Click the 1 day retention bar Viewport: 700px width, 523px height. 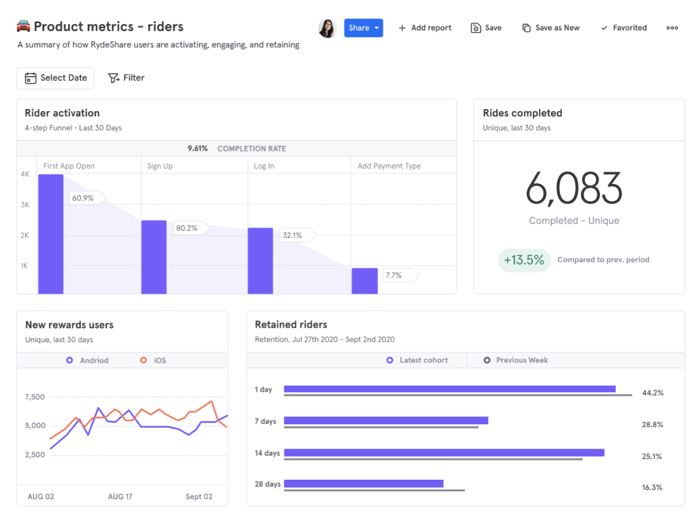[449, 389]
